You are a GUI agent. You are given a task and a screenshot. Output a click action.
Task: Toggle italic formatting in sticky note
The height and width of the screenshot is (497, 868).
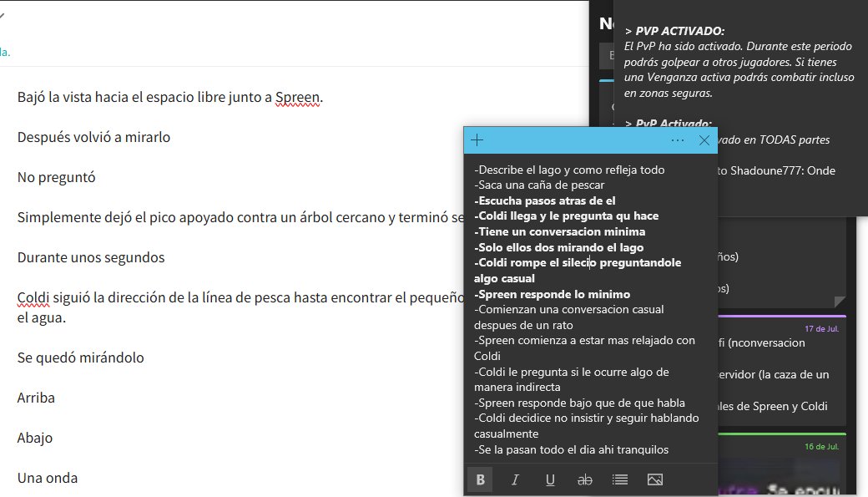515,479
